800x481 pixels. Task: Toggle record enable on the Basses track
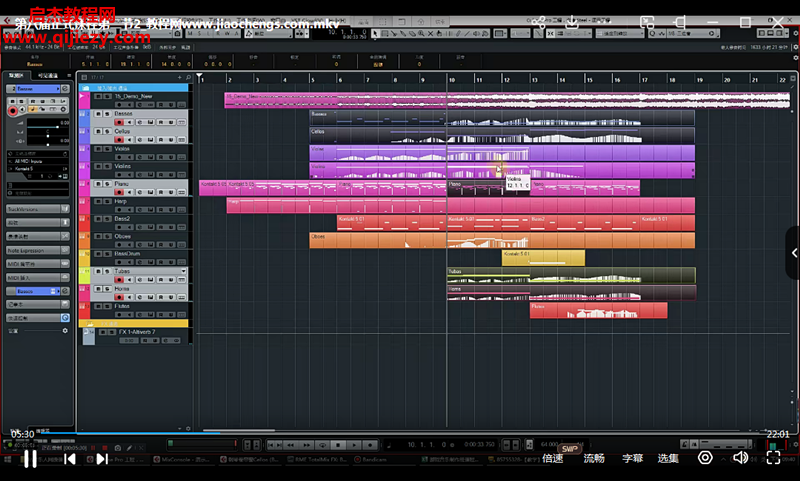[119, 122]
